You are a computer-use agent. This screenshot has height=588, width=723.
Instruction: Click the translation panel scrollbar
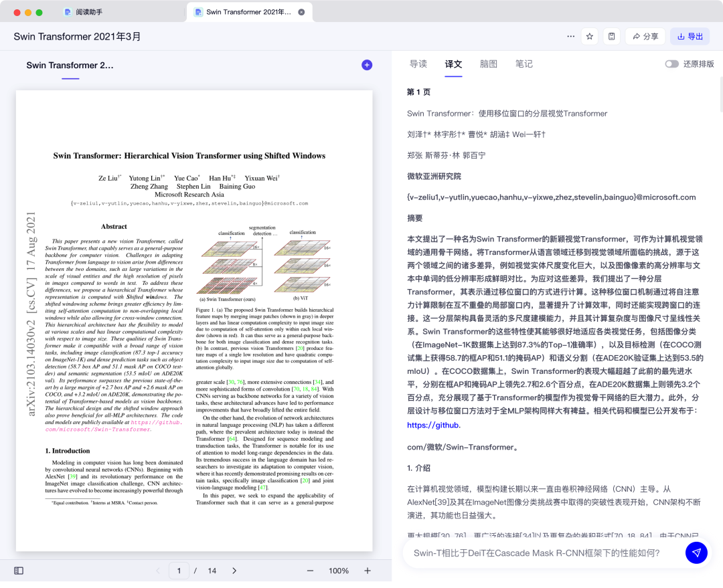(x=721, y=94)
